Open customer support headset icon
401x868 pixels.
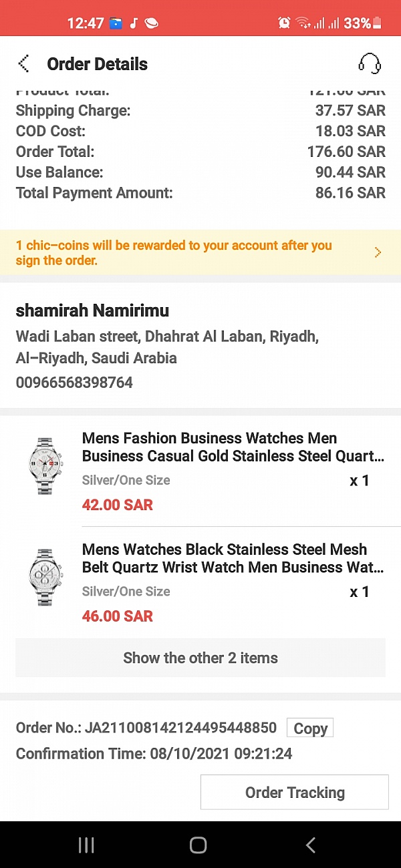(x=370, y=64)
